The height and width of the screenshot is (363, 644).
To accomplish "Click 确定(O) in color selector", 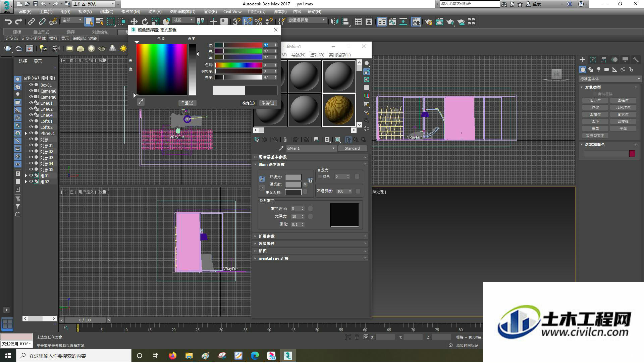I will coord(249,103).
